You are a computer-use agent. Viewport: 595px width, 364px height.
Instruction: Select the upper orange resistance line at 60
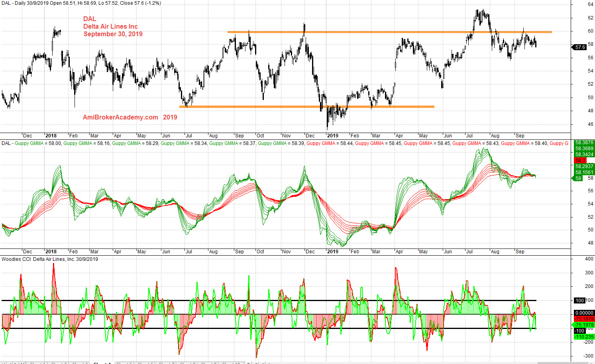pos(389,32)
